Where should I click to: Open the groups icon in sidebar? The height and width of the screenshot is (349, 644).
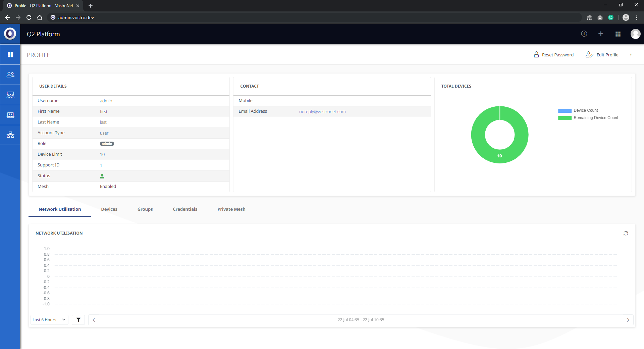tap(10, 95)
